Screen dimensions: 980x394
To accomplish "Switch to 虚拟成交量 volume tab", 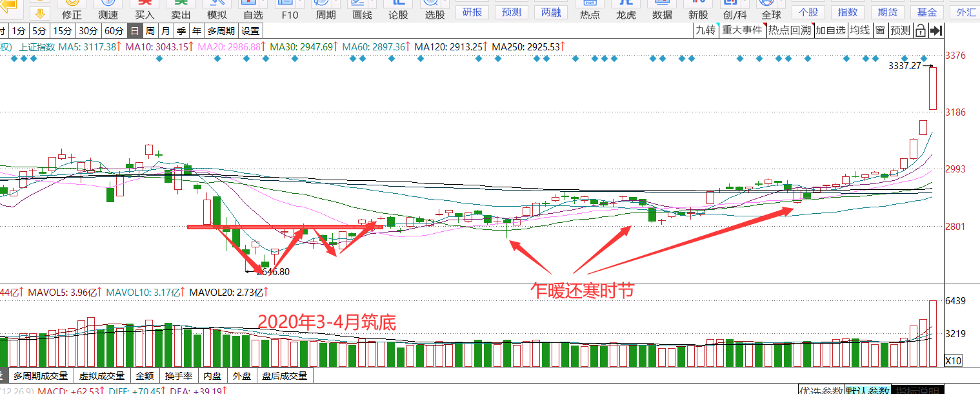I will click(101, 376).
